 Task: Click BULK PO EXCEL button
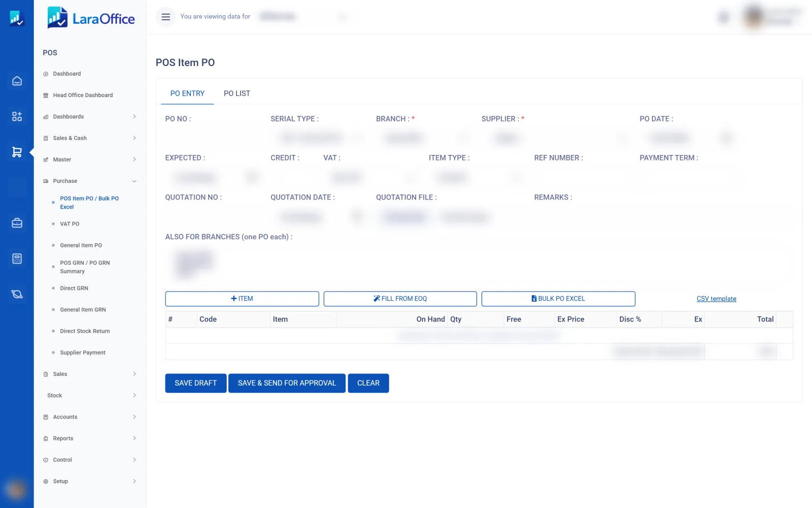pyautogui.click(x=558, y=299)
